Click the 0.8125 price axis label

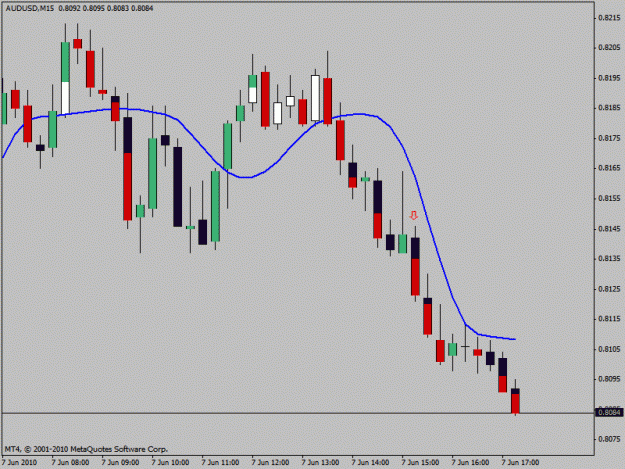pos(609,288)
